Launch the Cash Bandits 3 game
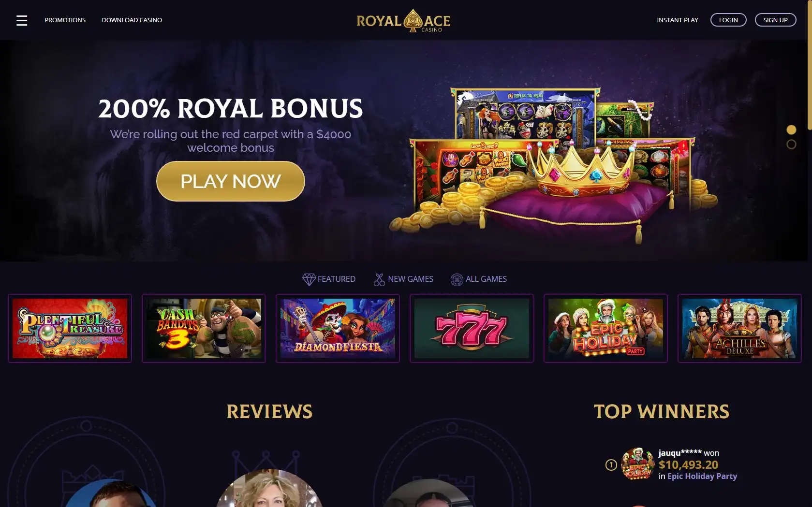 [204, 328]
